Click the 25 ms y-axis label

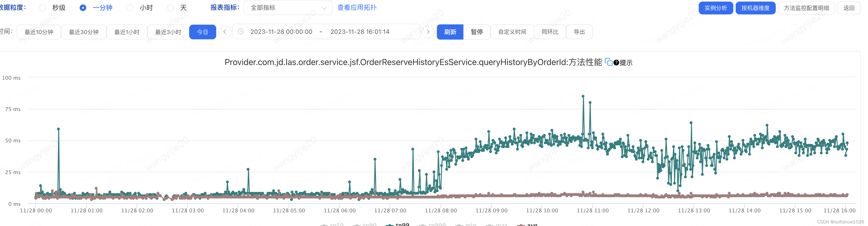(x=13, y=172)
